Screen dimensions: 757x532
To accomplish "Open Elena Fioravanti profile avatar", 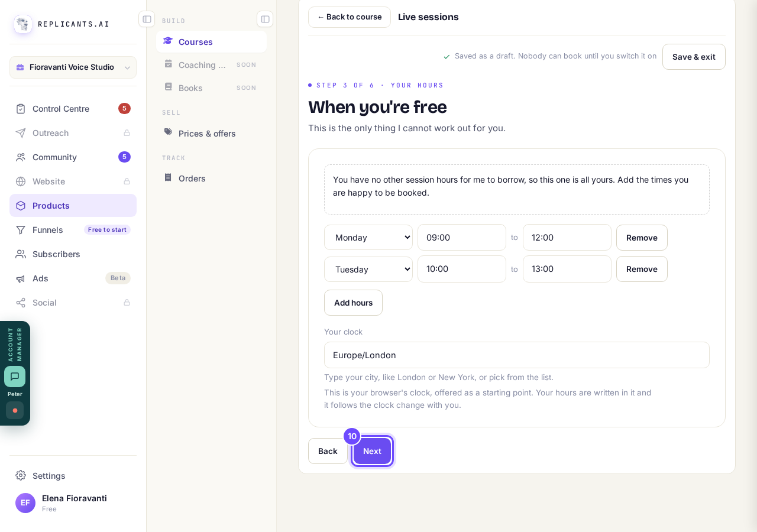I will (x=25, y=503).
